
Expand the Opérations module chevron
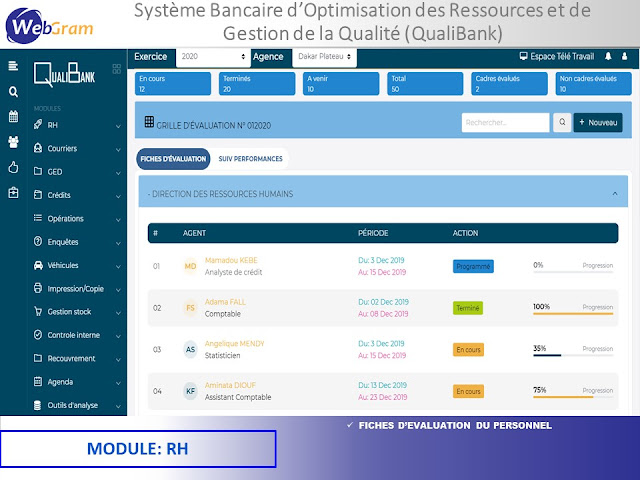pyautogui.click(x=118, y=220)
